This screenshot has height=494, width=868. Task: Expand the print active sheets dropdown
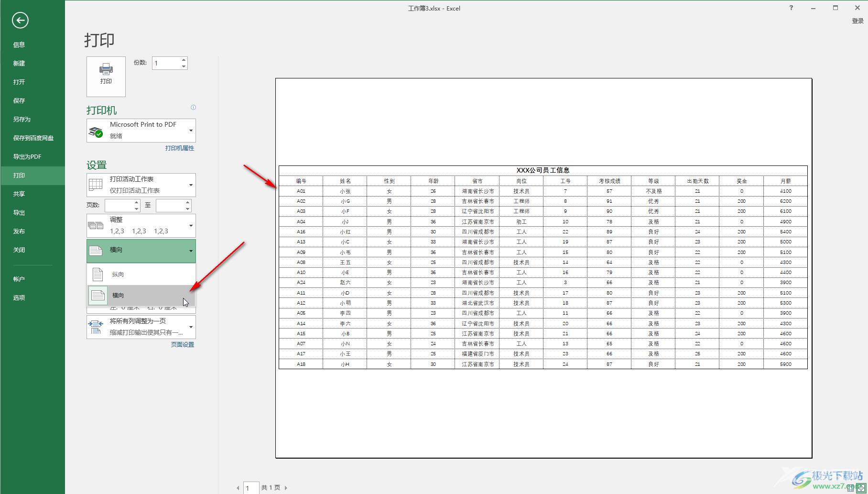click(x=191, y=185)
